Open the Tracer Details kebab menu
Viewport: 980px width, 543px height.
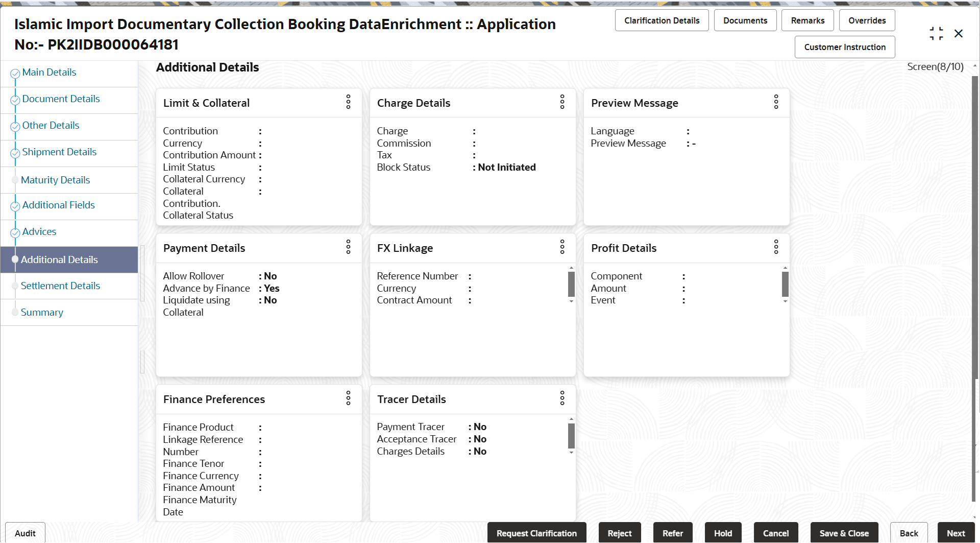click(x=562, y=398)
